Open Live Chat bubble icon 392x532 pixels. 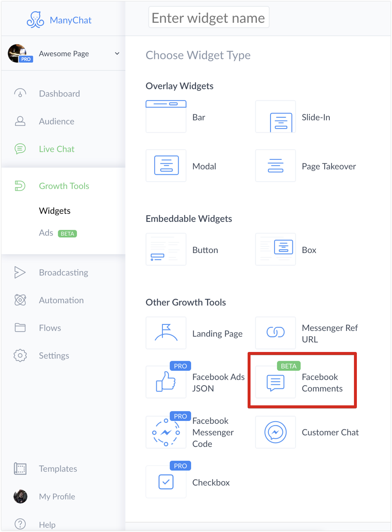[20, 149]
